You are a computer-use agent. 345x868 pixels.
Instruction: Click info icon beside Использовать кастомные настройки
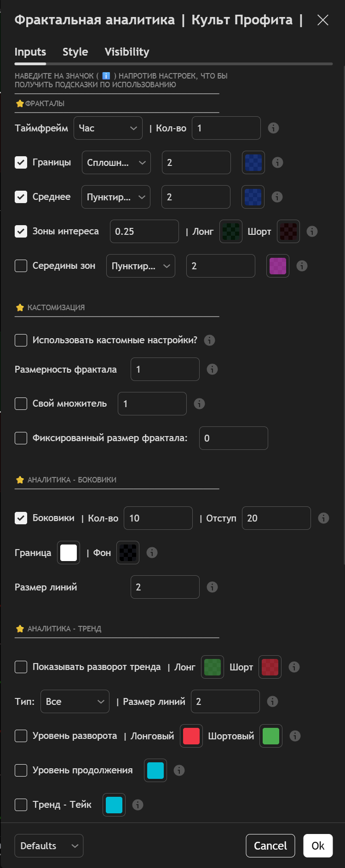click(x=209, y=340)
